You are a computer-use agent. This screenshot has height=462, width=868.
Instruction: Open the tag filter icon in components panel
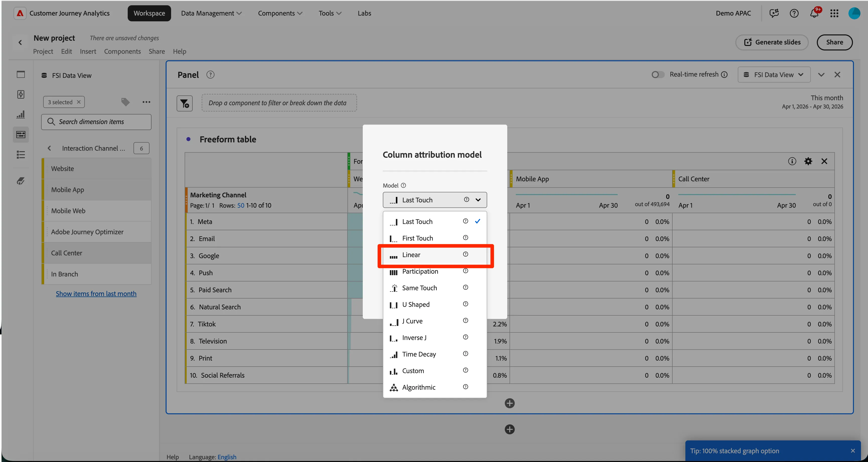pyautogui.click(x=125, y=102)
